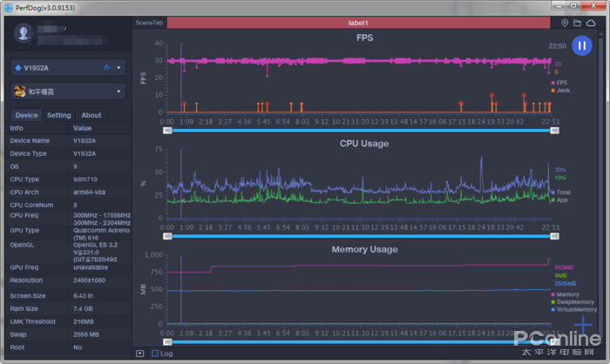This screenshot has height=364, width=610.
Task: Click the left handle of Memory Usage slider
Action: (167, 342)
